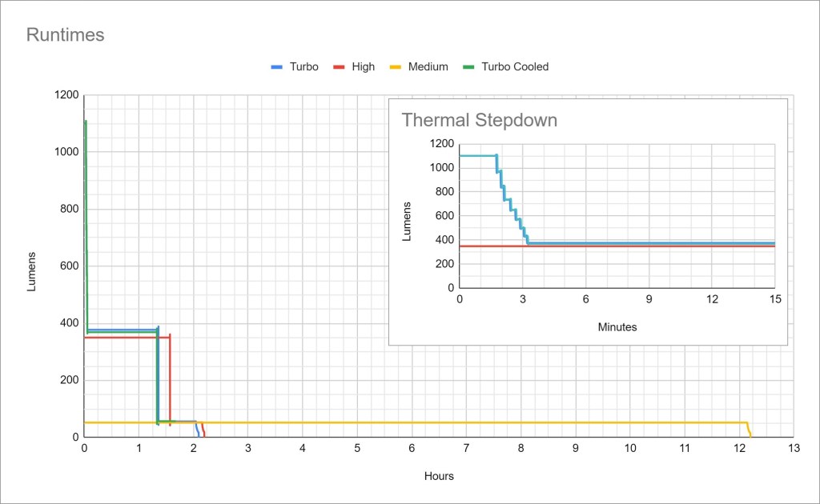Click the 15 tick label on the Minutes axis
The height and width of the screenshot is (504, 820).
[x=774, y=298]
